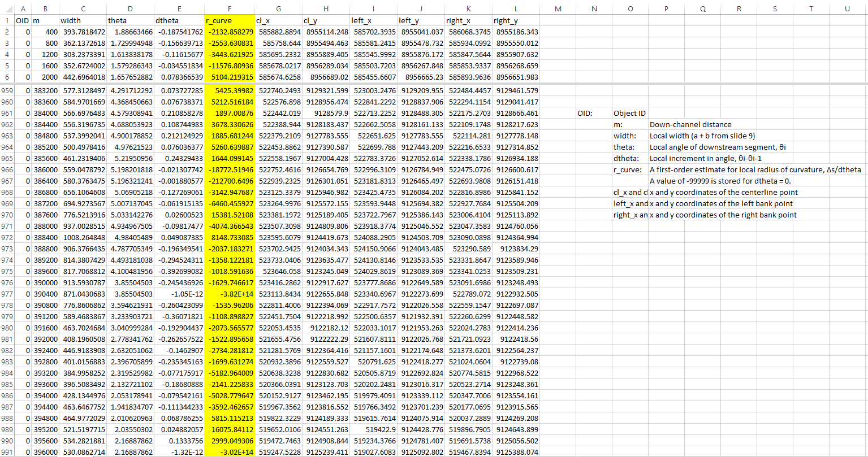
Task: Select column header L labeled right_y
Action: [x=516, y=9]
